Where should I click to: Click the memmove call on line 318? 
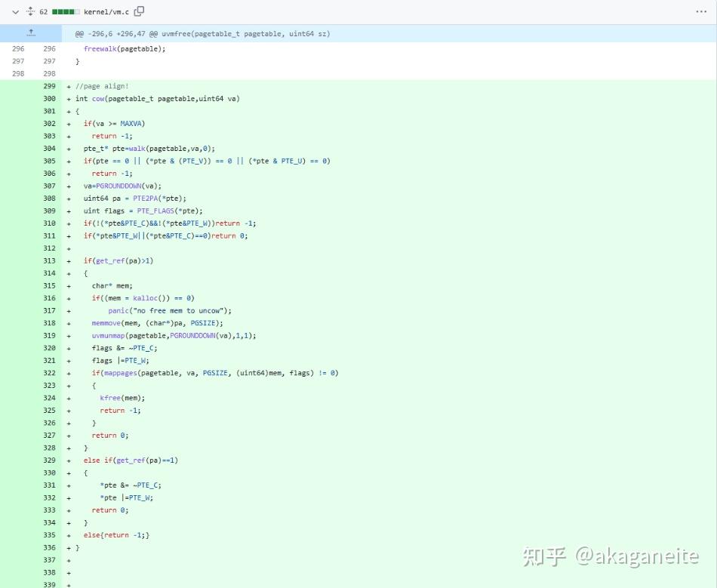point(105,323)
